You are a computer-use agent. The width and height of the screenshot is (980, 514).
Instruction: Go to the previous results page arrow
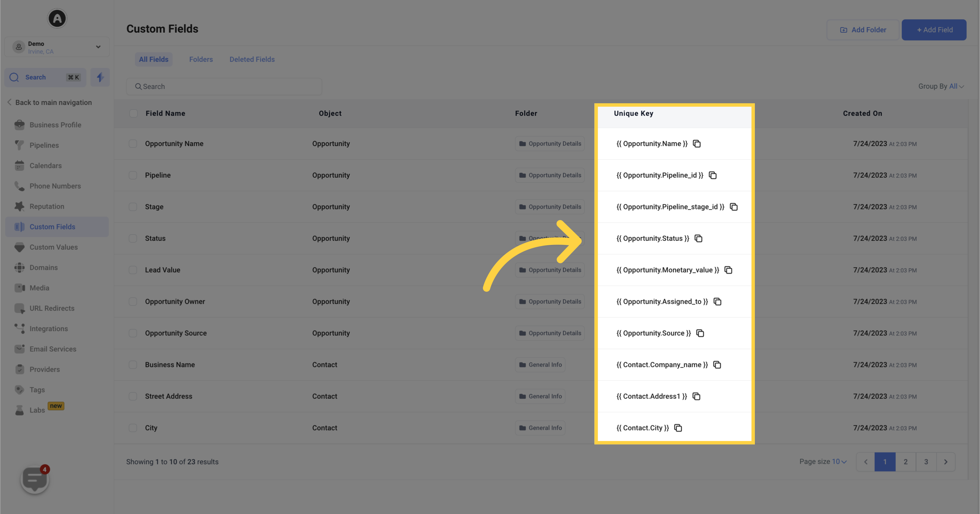click(866, 462)
